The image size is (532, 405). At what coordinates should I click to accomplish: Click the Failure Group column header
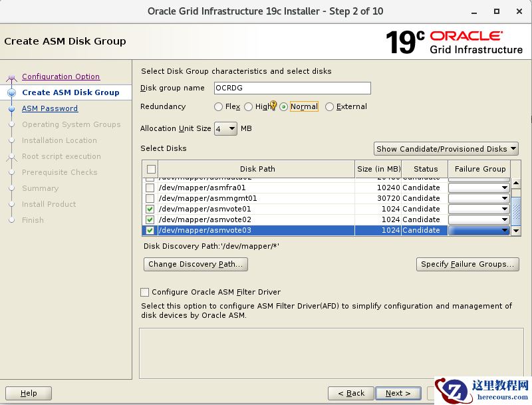click(479, 169)
